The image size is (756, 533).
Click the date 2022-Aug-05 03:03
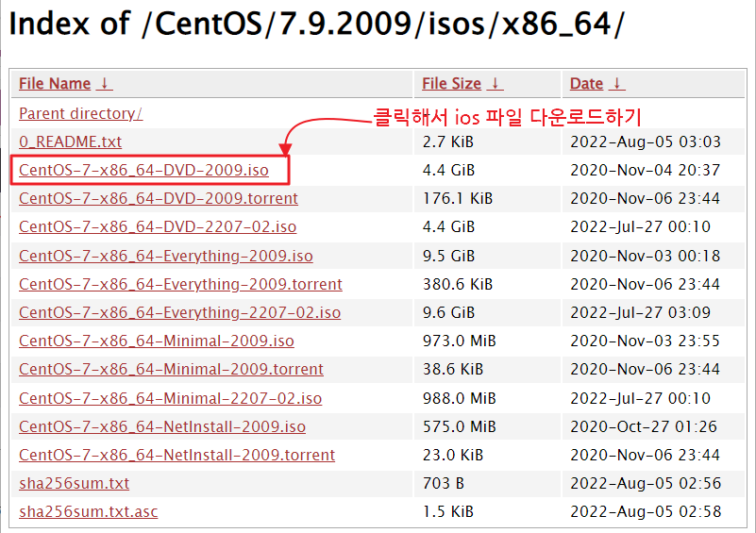tap(646, 142)
